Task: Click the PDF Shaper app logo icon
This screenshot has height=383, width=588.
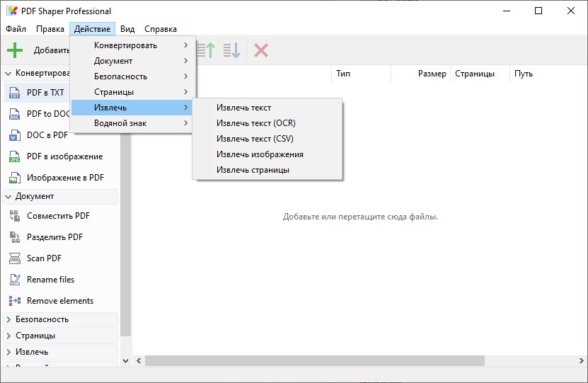Action: 11,11
